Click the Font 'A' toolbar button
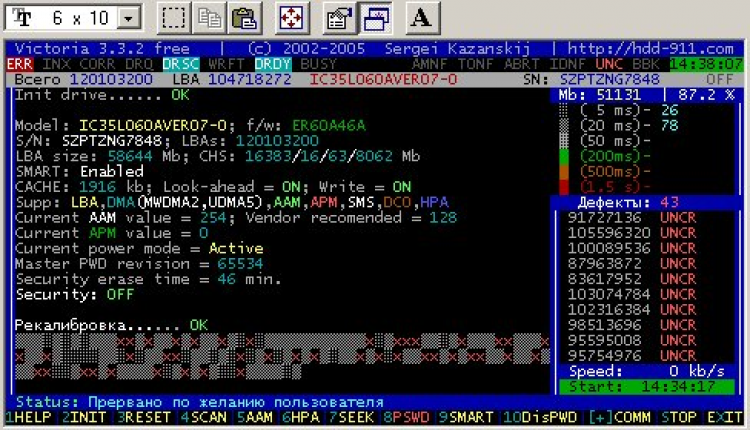750x430 pixels. tap(422, 18)
